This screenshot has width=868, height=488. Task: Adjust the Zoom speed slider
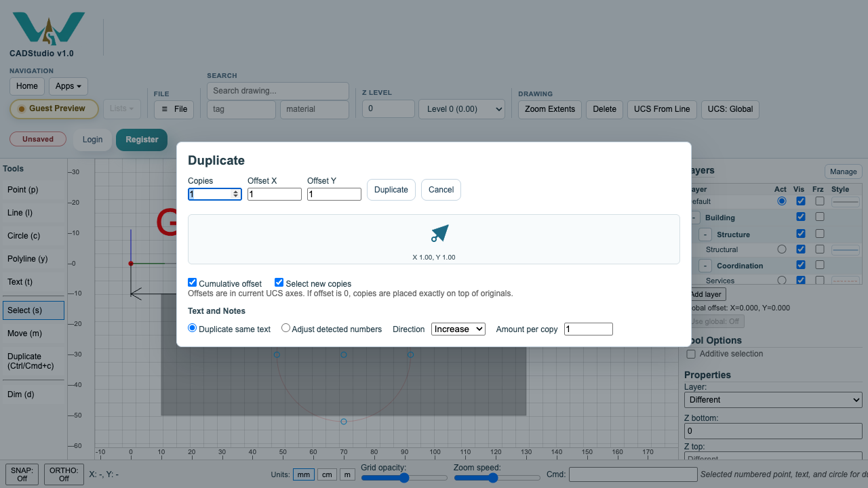(497, 478)
